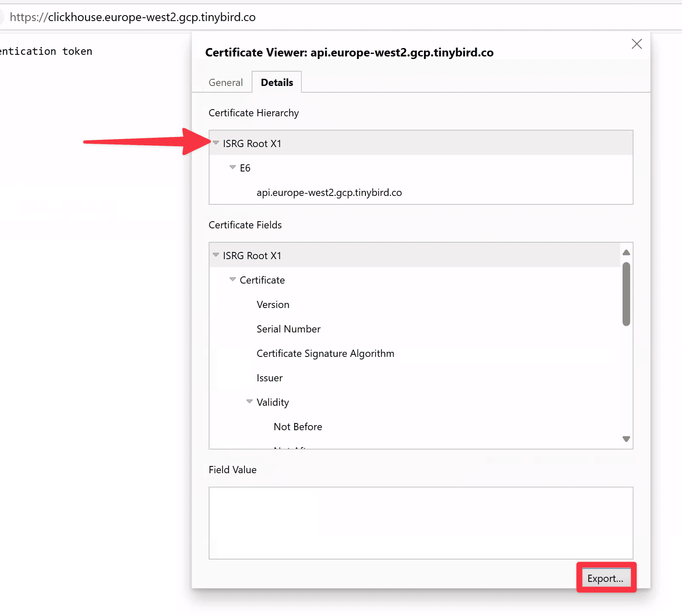Select the Serial Number field

(x=288, y=329)
